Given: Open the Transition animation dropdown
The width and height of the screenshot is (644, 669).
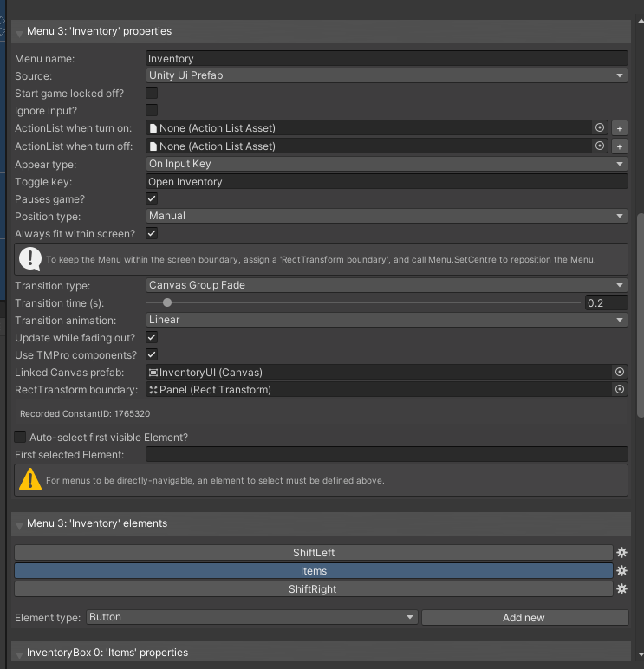Looking at the screenshot, I should coord(387,320).
